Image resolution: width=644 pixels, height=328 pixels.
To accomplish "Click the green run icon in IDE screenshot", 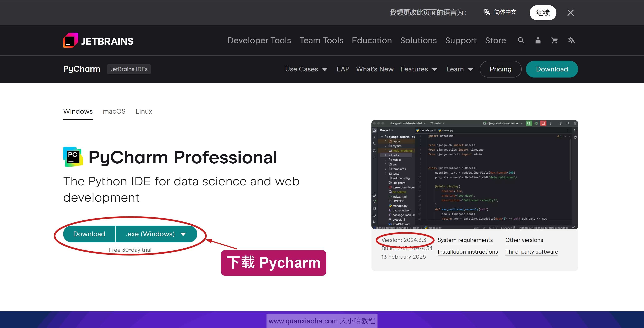I will tap(529, 123).
